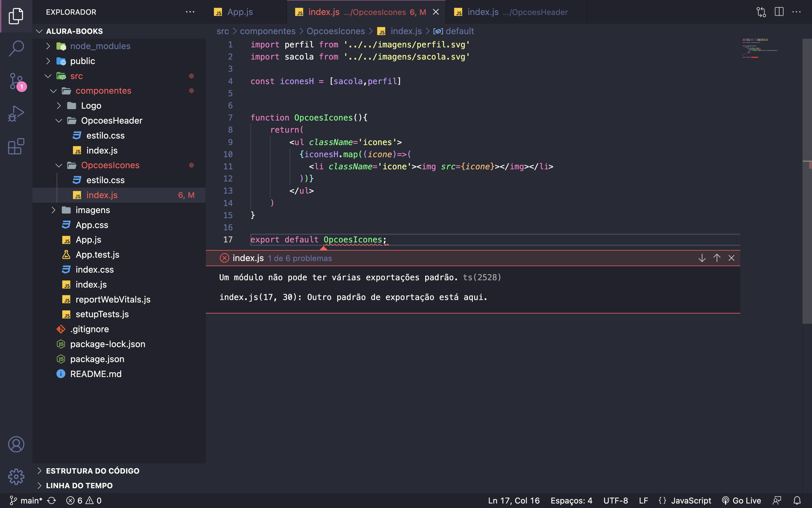Open problems count in status bar
This screenshot has height=508, width=812.
coord(84,501)
